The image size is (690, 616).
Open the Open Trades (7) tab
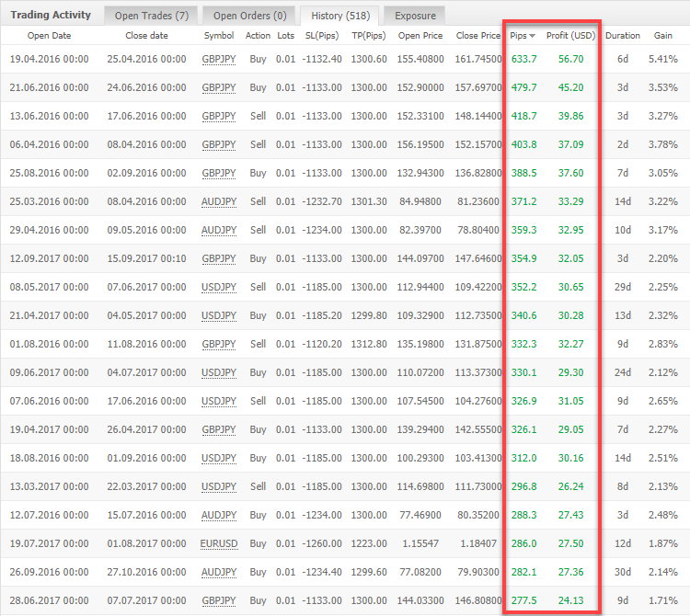click(152, 16)
